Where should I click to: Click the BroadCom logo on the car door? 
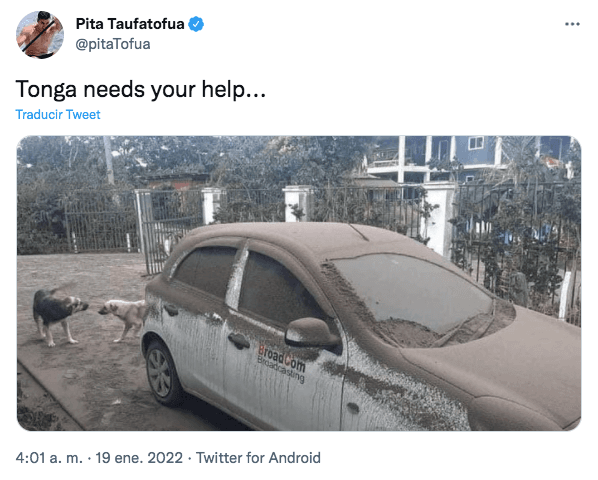pyautogui.click(x=281, y=363)
